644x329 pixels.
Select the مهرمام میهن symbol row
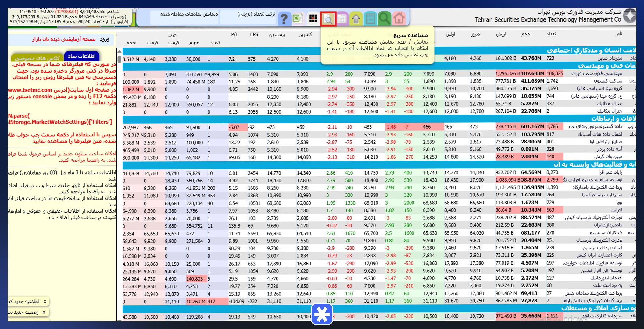(x=379, y=58)
